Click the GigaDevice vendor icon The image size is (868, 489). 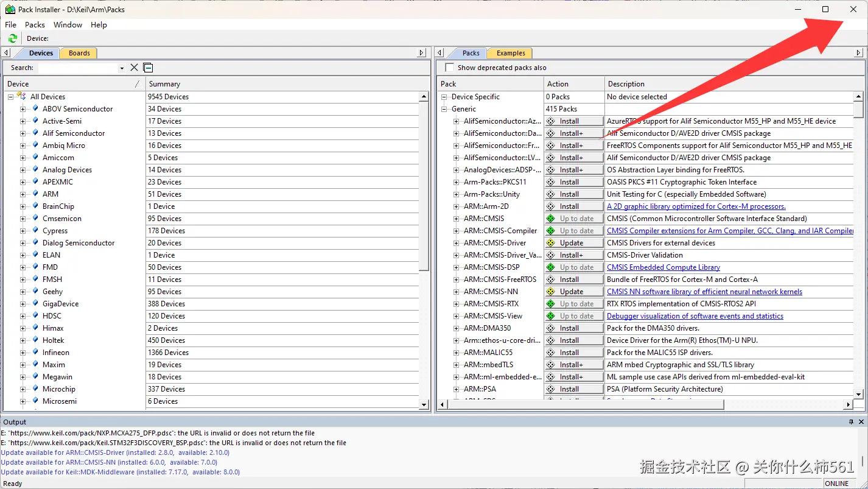pyautogui.click(x=35, y=303)
